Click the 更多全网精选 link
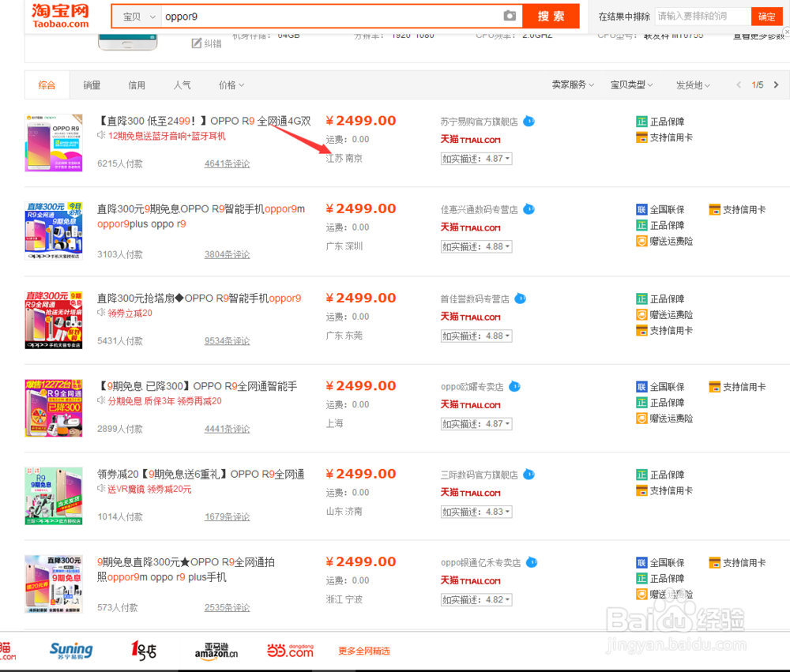This screenshot has width=790, height=672. coord(363,651)
